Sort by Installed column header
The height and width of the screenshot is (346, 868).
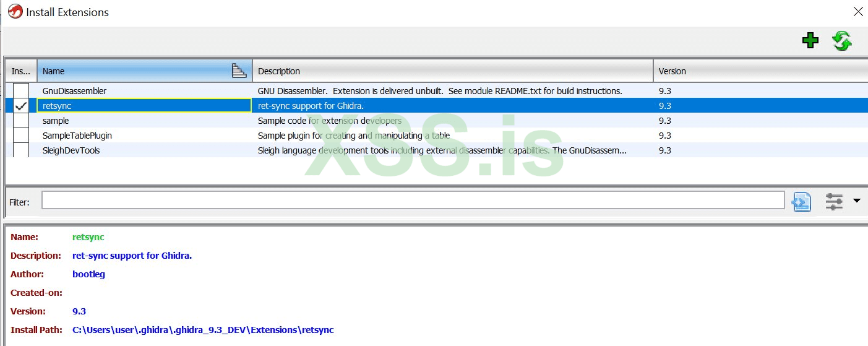(21, 71)
